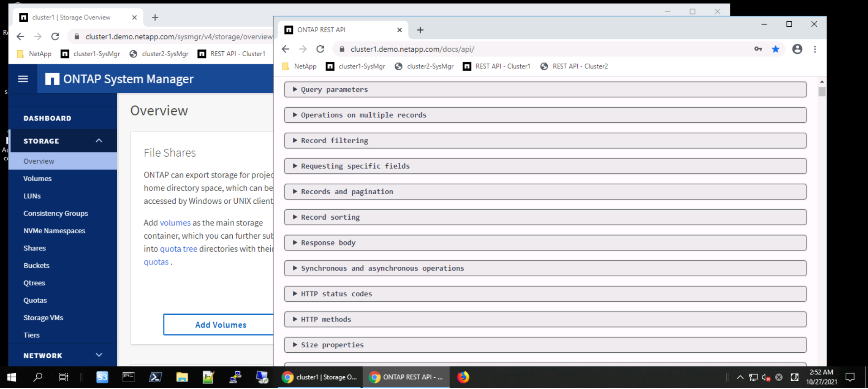Launch Firefox from taskbar
The height and width of the screenshot is (389, 868).
click(463, 377)
